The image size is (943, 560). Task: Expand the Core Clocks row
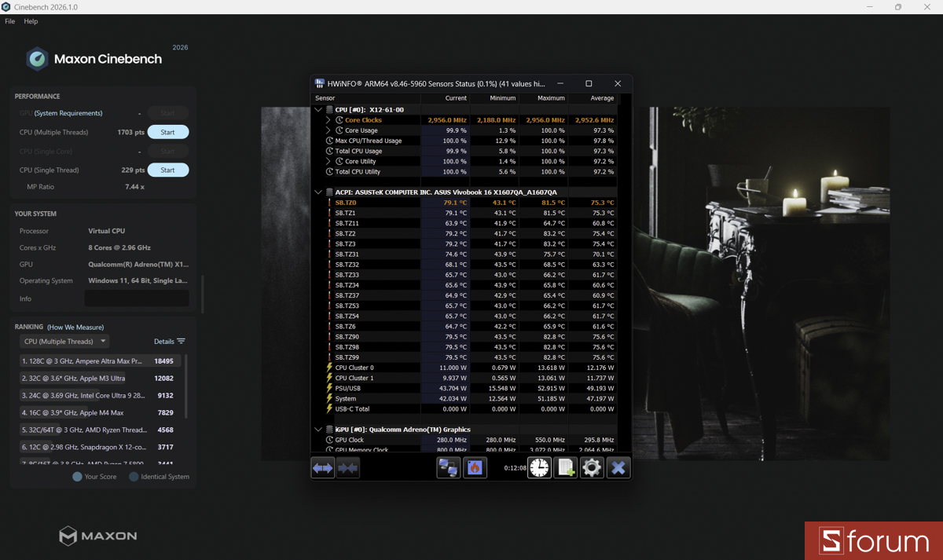click(x=328, y=120)
